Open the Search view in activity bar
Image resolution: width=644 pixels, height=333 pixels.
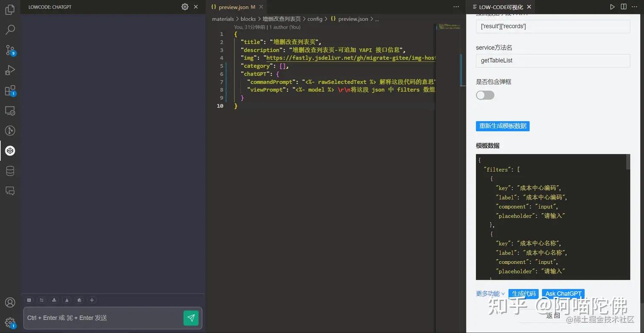(x=10, y=29)
